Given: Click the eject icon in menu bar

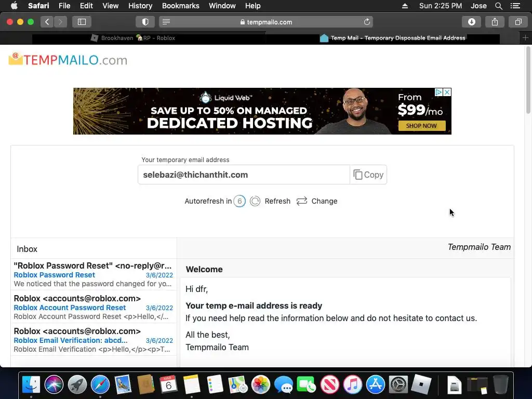Looking at the screenshot, I should [405, 6].
